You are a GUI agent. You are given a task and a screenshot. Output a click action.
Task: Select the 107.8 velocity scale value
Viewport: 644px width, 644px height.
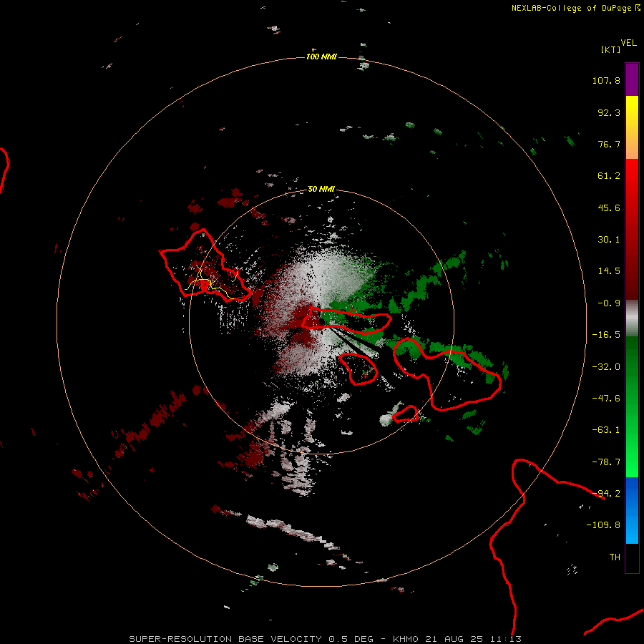click(x=606, y=80)
